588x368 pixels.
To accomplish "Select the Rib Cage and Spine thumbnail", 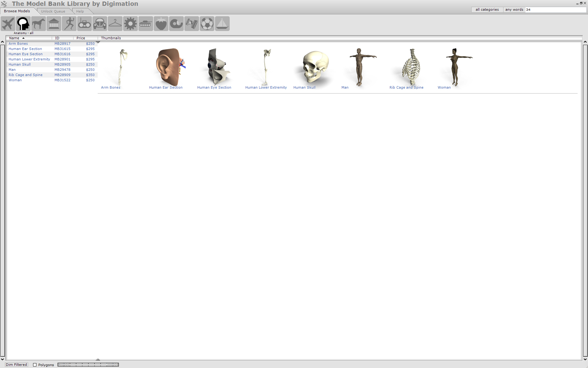I will 411,67.
